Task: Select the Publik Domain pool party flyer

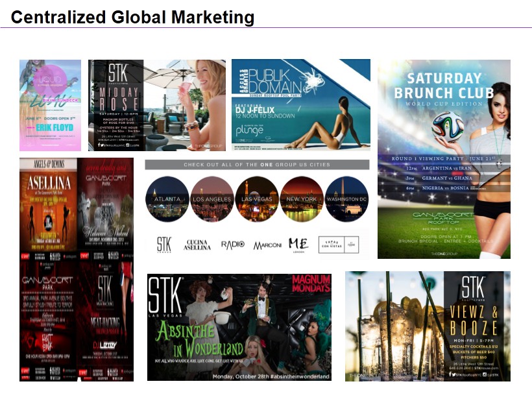Action: click(300, 104)
